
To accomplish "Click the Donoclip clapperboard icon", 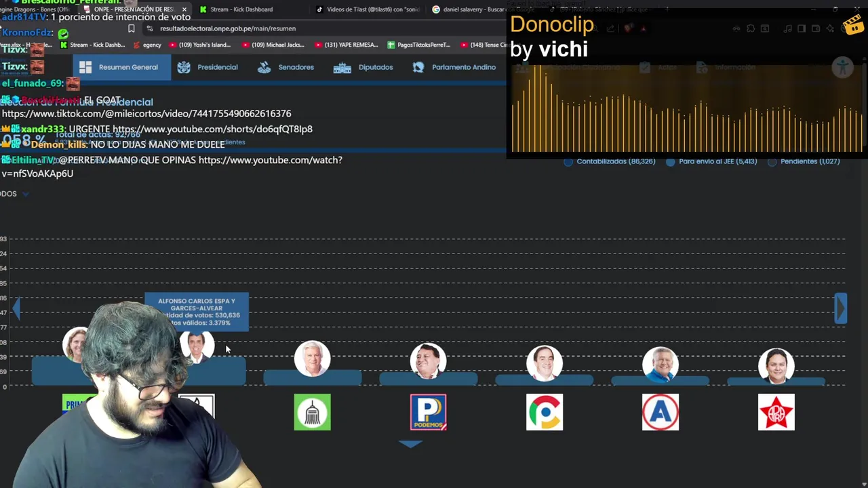I will [x=852, y=24].
